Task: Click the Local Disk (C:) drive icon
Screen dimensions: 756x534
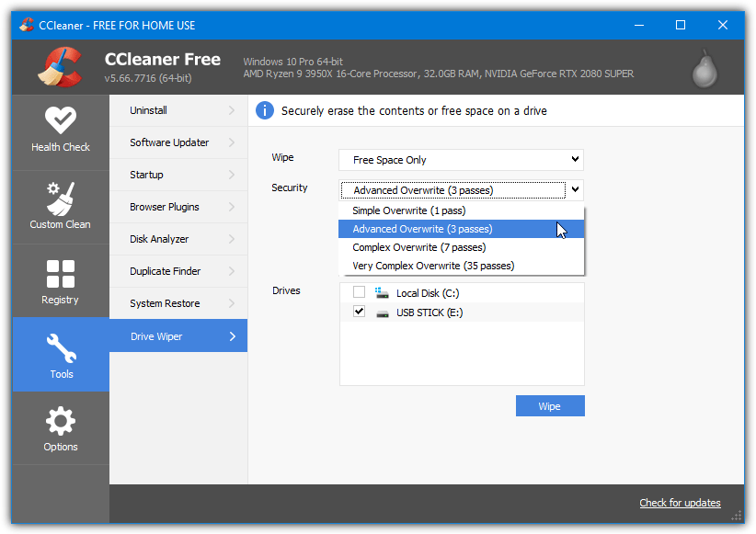Action: tap(382, 292)
